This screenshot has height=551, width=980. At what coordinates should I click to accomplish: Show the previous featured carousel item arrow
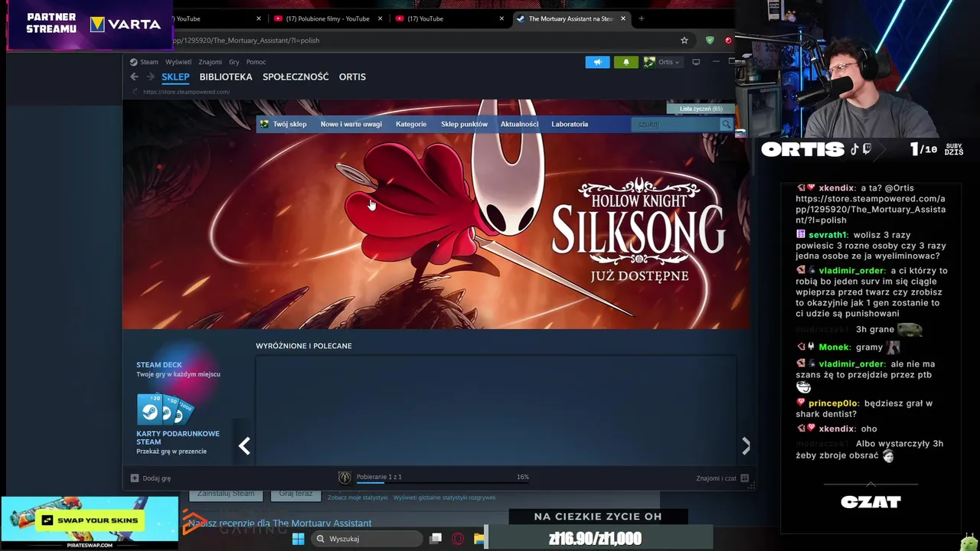coord(244,446)
